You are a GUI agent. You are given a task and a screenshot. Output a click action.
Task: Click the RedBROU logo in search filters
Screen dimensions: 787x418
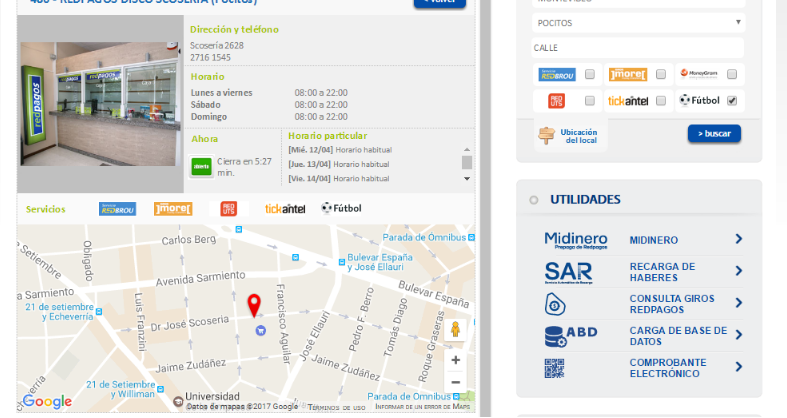coord(557,74)
